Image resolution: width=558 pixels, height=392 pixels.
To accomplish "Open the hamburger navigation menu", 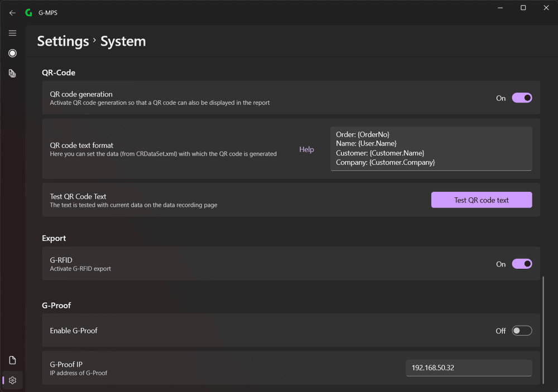I will [12, 33].
